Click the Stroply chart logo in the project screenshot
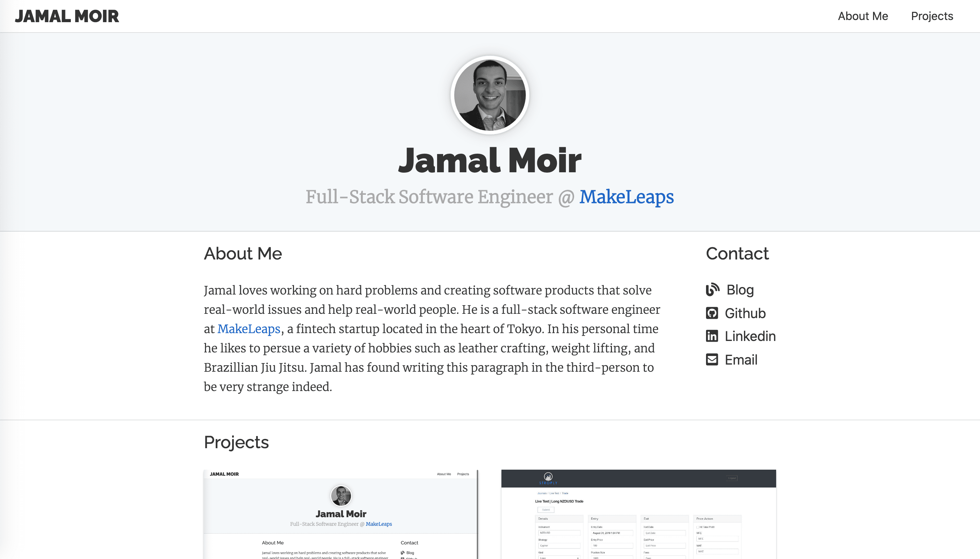 coord(548,477)
